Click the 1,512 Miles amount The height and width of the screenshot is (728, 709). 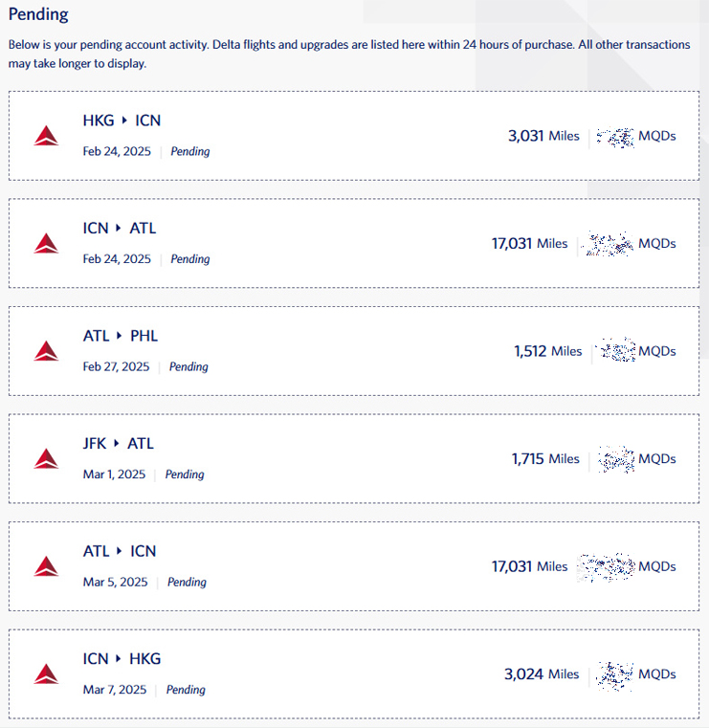click(548, 351)
